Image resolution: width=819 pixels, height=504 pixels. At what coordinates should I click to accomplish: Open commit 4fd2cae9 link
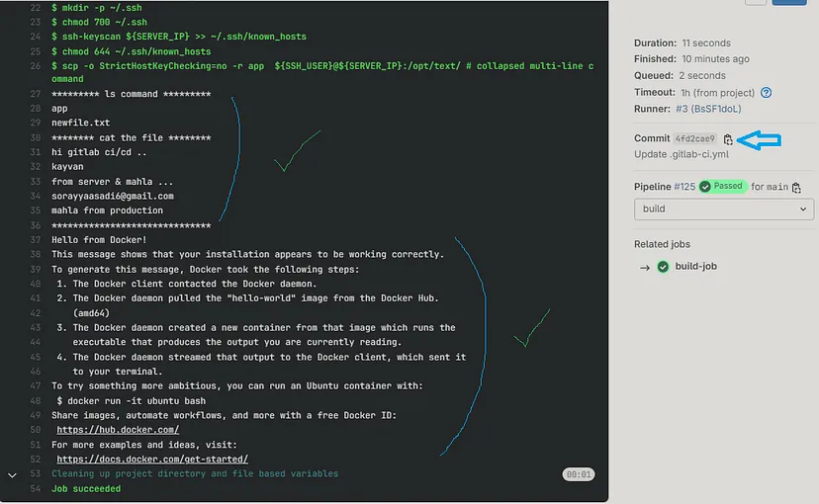(694, 138)
